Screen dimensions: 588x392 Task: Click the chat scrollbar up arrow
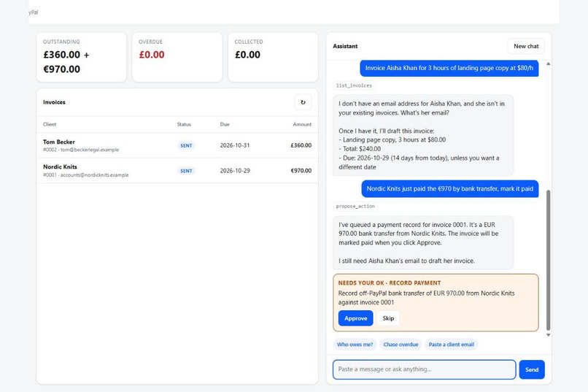(x=549, y=64)
